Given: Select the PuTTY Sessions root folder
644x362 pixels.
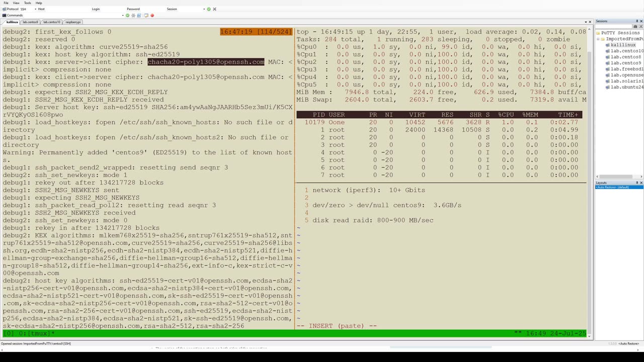Looking at the screenshot, I should point(620,33).
